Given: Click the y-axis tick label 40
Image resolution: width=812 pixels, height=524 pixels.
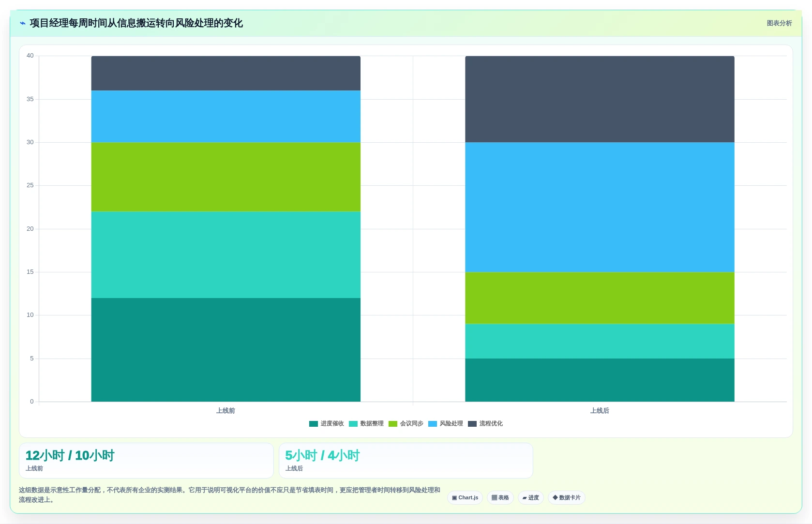Looking at the screenshot, I should coord(30,56).
